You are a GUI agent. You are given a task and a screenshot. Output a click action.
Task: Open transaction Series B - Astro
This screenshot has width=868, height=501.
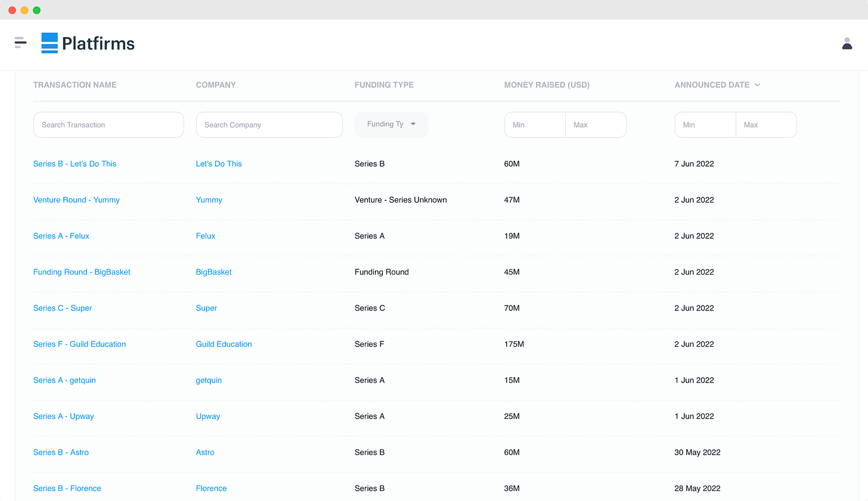pos(61,452)
